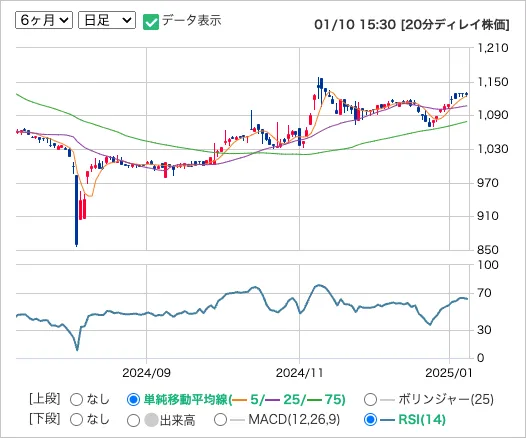Click the 1,150 price axis label
Viewport: 526px width, 438px height.
click(x=493, y=82)
